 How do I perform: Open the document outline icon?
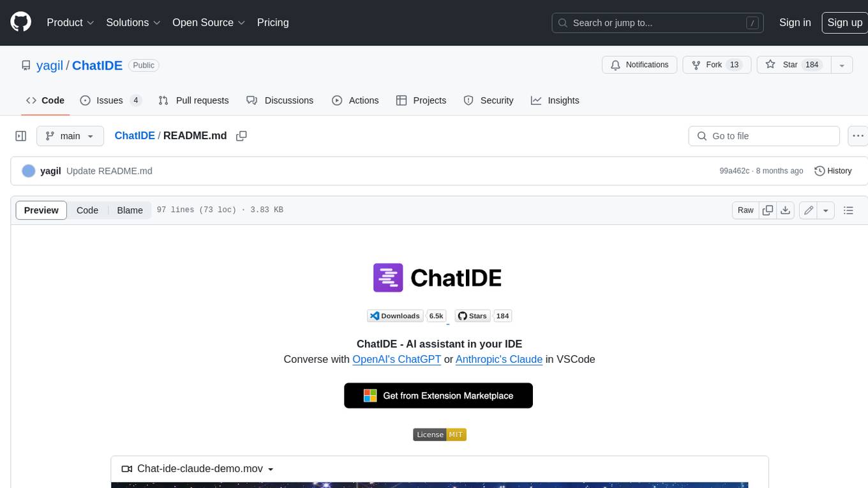(x=848, y=210)
